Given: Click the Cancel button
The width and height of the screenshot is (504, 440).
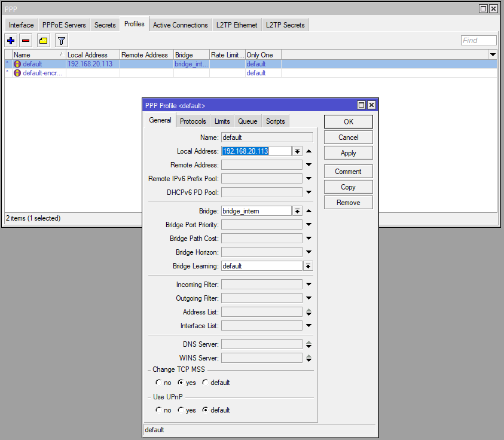Looking at the screenshot, I should [349, 137].
